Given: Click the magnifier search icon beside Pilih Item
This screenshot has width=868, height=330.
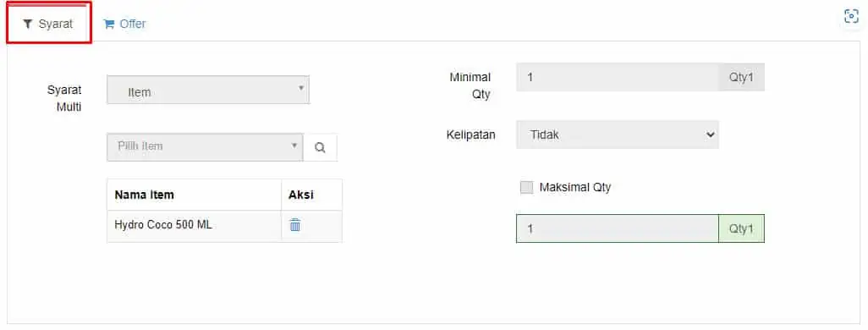Looking at the screenshot, I should click(x=320, y=147).
